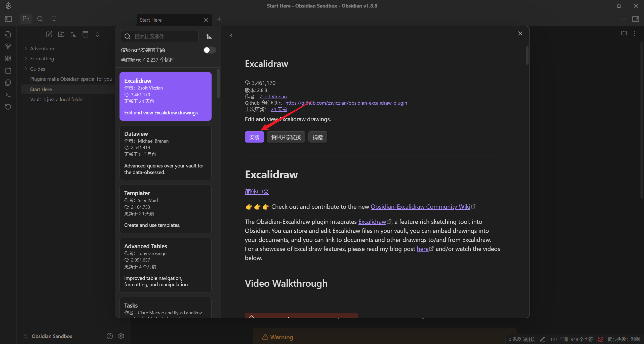Open more options three-dot menu

(634, 33)
